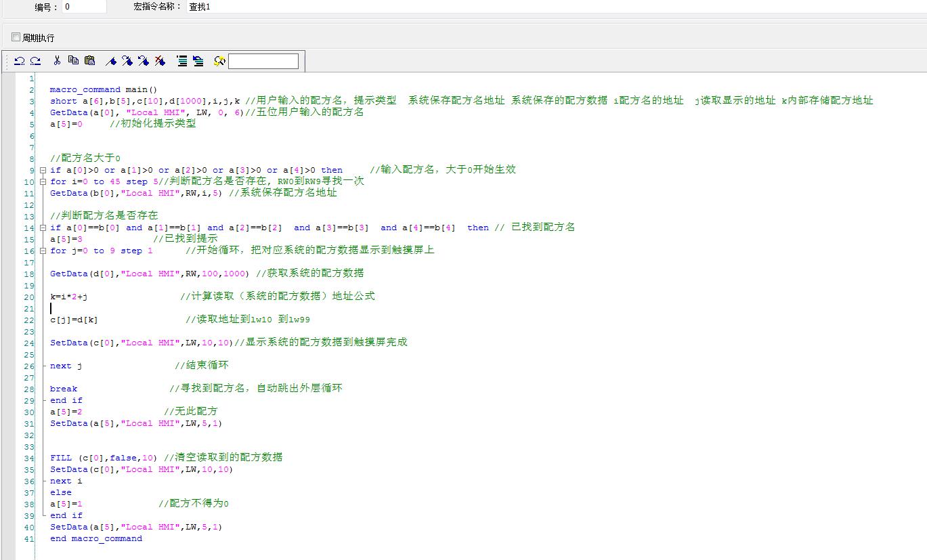Go to previous bookmark flag icon

[143, 61]
